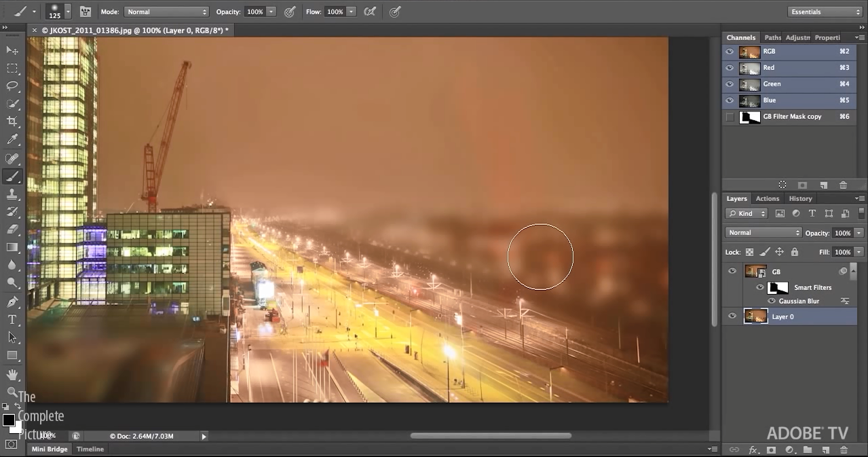Hide the Blue channel visibility eye
Image resolution: width=868 pixels, height=457 pixels.
[x=730, y=100]
